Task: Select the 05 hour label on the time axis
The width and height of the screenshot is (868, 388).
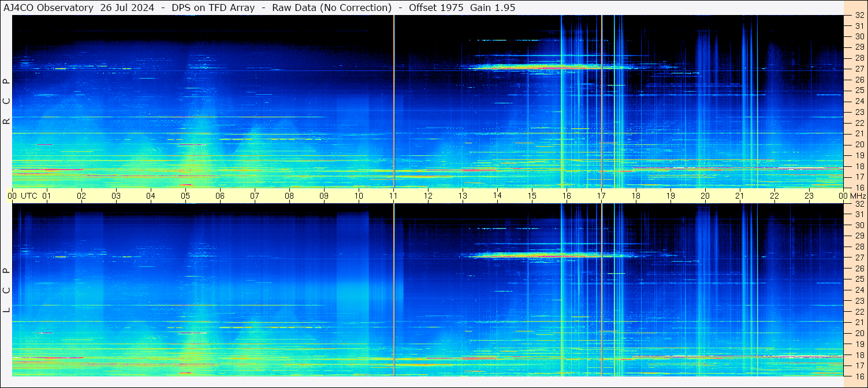Action: click(x=185, y=196)
